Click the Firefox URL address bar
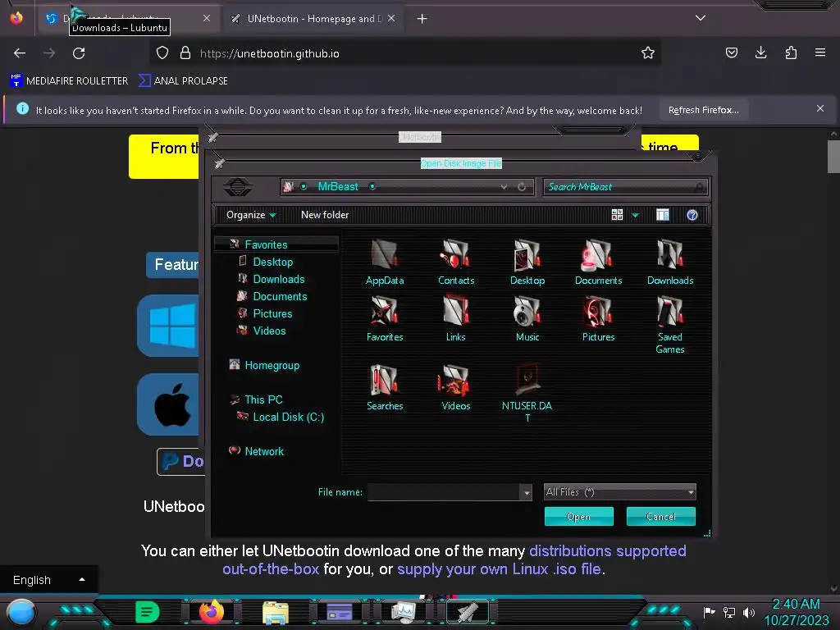Viewport: 840px width, 630px height. (x=404, y=53)
